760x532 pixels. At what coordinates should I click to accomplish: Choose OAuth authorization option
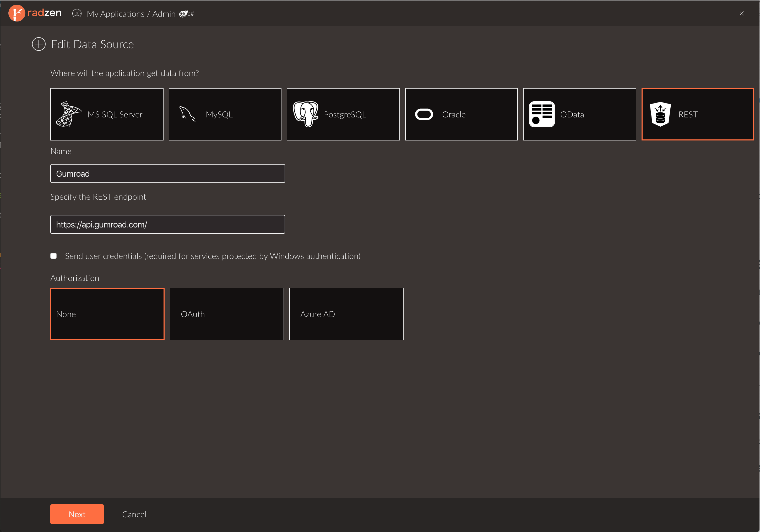pyautogui.click(x=227, y=314)
